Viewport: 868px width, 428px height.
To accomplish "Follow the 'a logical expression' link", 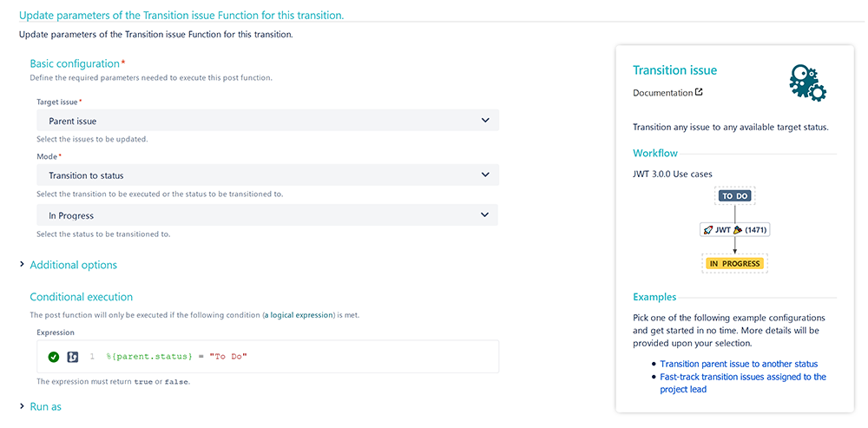I will (x=299, y=315).
